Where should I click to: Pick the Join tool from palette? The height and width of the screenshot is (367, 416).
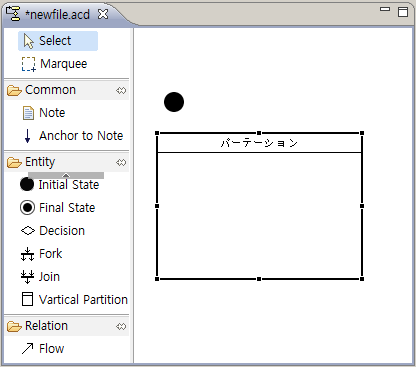click(41, 277)
